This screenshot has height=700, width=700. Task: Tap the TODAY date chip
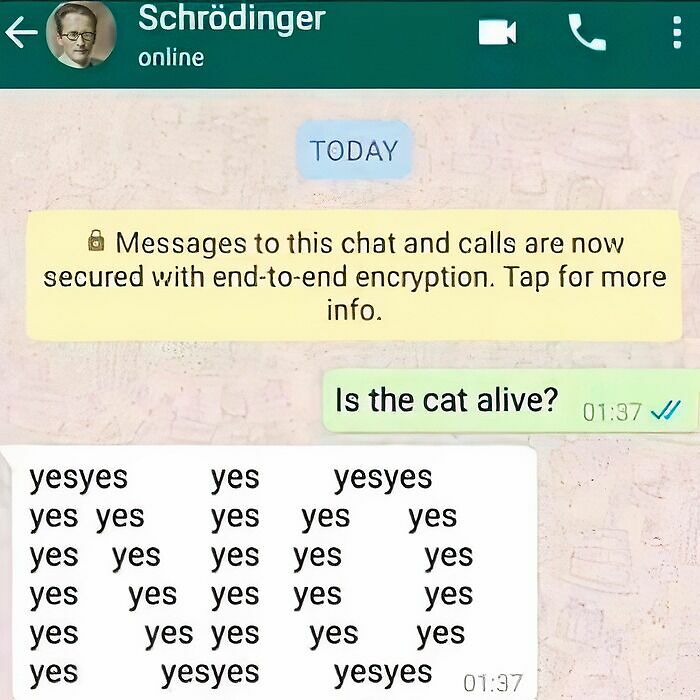[354, 150]
